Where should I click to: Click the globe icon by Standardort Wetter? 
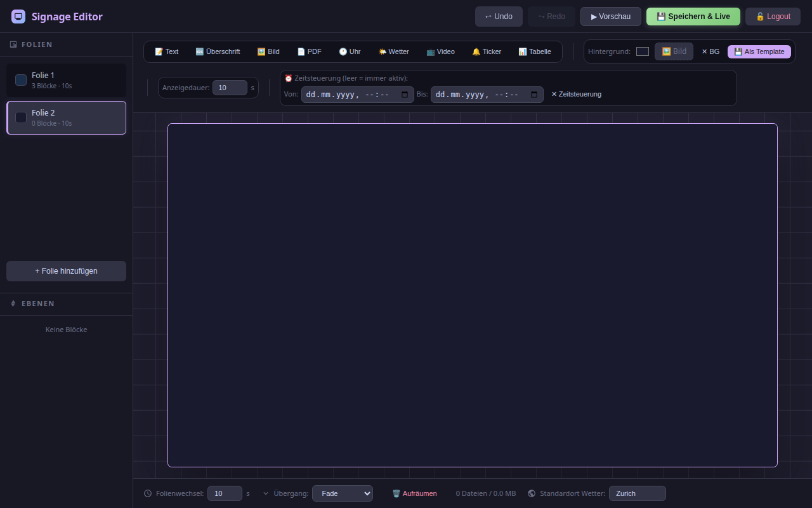pyautogui.click(x=532, y=493)
